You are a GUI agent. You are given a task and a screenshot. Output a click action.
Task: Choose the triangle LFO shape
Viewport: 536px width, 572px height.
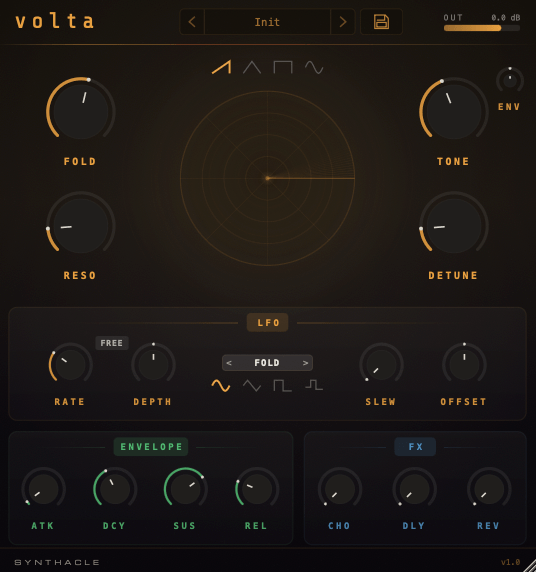pyautogui.click(x=252, y=386)
